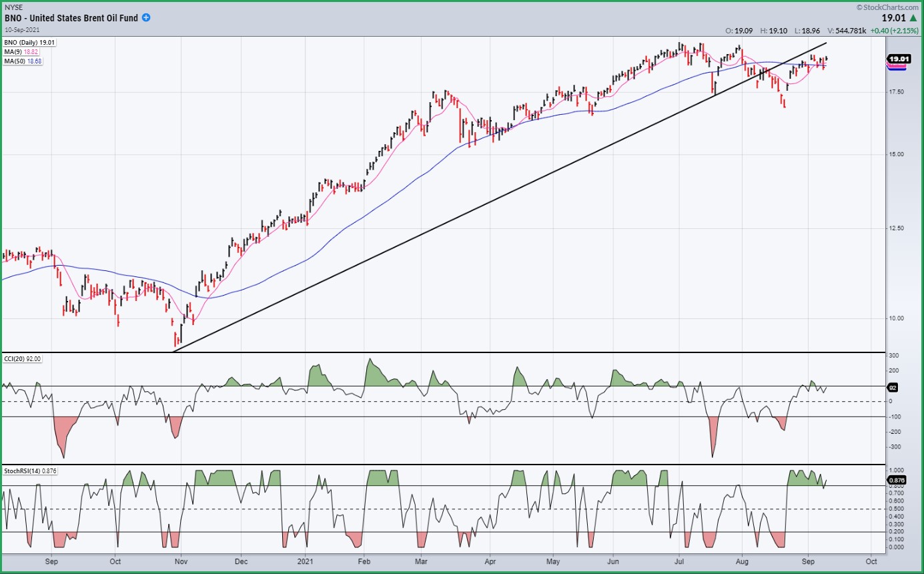Click the 10-Sep-2021 date label
The height and width of the screenshot is (574, 924).
(x=21, y=31)
